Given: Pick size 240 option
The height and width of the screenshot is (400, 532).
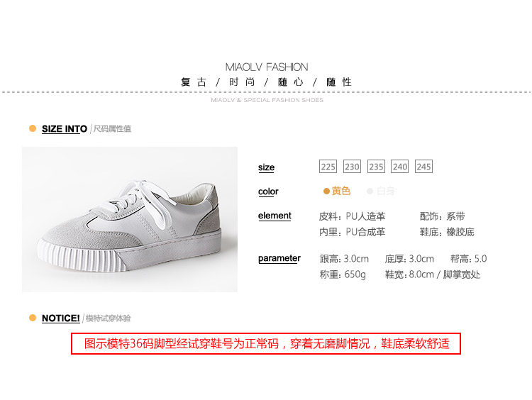Looking at the screenshot, I should [x=399, y=166].
